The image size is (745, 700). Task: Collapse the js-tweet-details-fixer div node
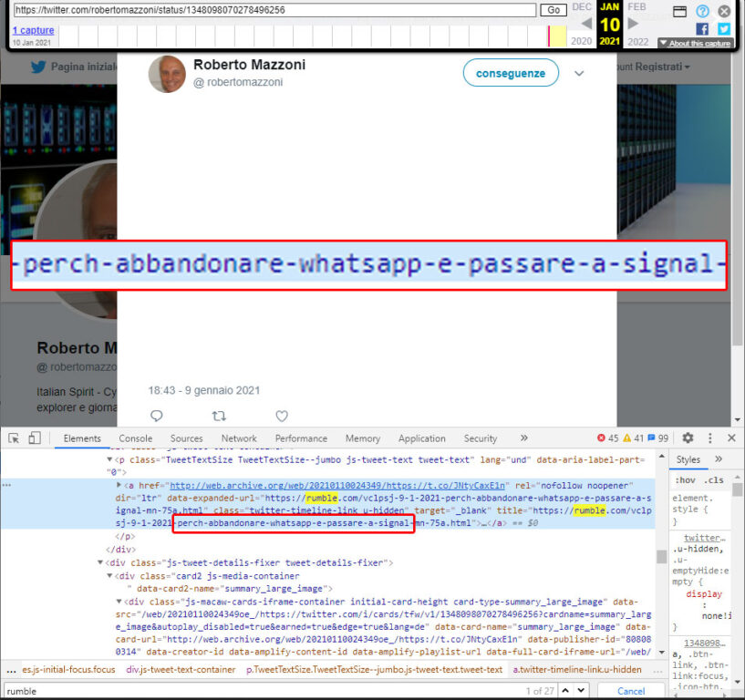pyautogui.click(x=100, y=562)
